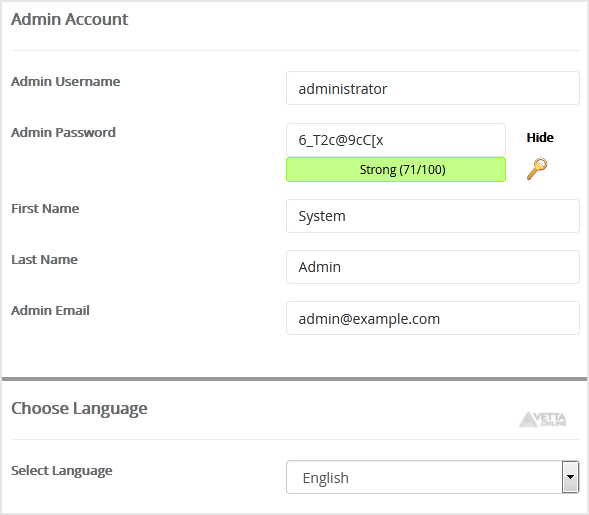Viewport: 589px width, 515px height.
Task: Click the Admin Account section heading
Action: click(x=69, y=19)
